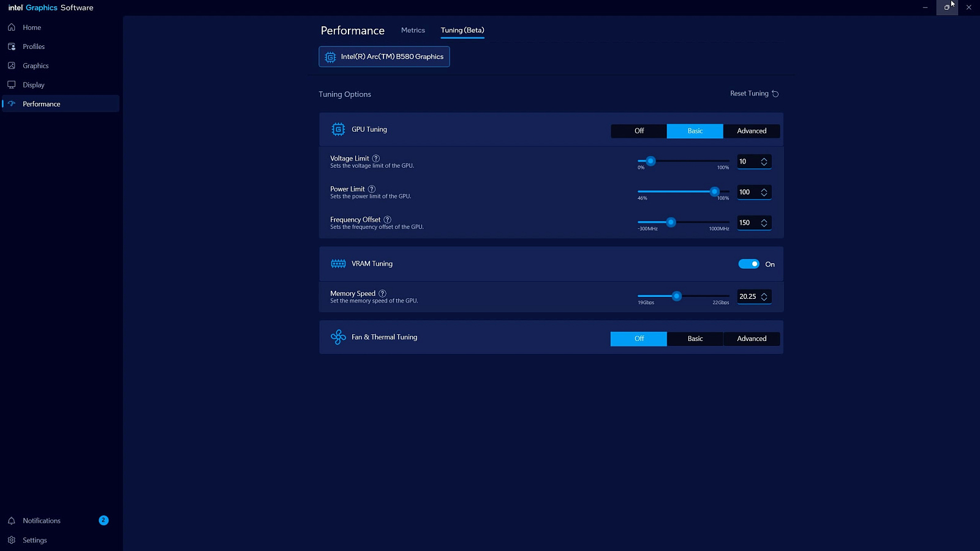The width and height of the screenshot is (980, 551).
Task: Click the Display monitor icon
Action: pos(12,84)
